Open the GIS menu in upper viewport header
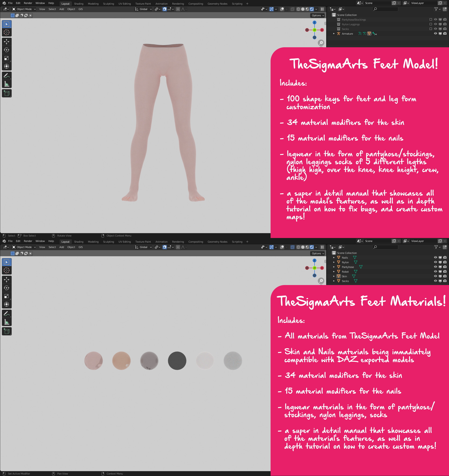Image resolution: width=449 pixels, height=476 pixels. 81,9
